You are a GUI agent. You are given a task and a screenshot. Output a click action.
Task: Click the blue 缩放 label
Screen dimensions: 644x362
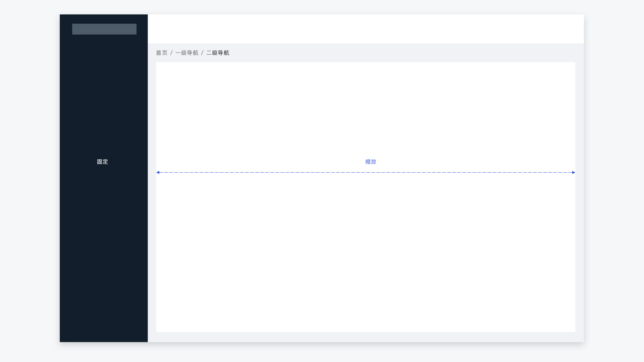coord(371,162)
